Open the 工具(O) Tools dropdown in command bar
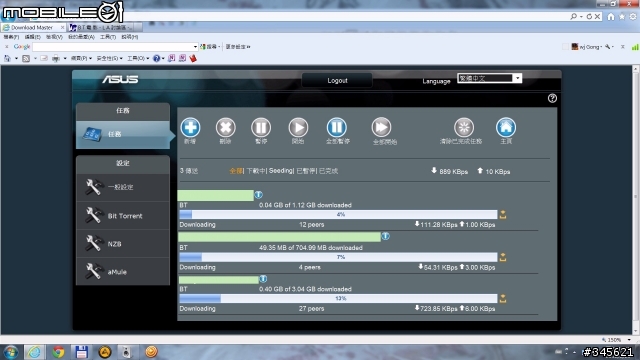The image size is (640, 360). pos(138,58)
